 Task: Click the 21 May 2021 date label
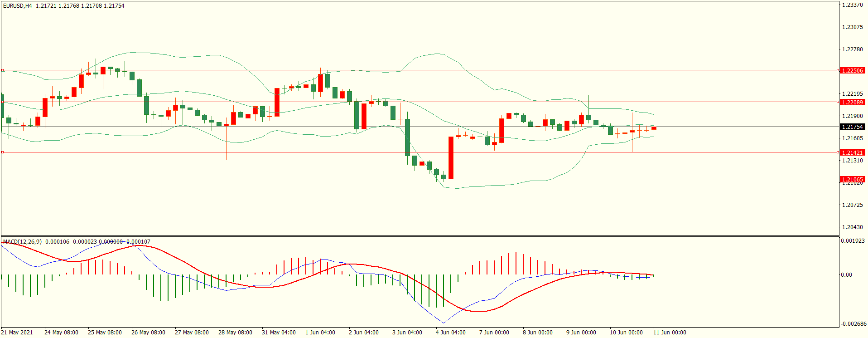[17, 333]
